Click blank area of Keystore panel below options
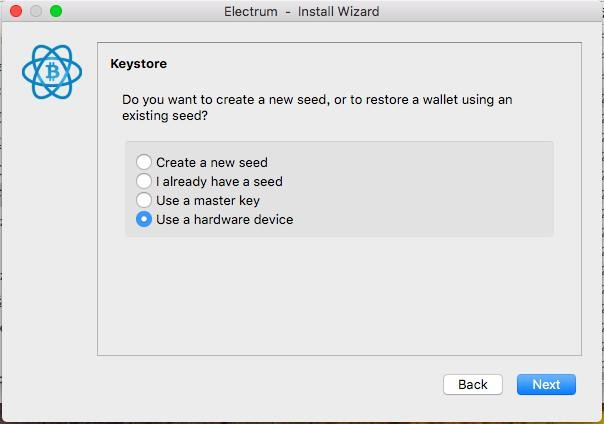The image size is (604, 424). [339, 297]
